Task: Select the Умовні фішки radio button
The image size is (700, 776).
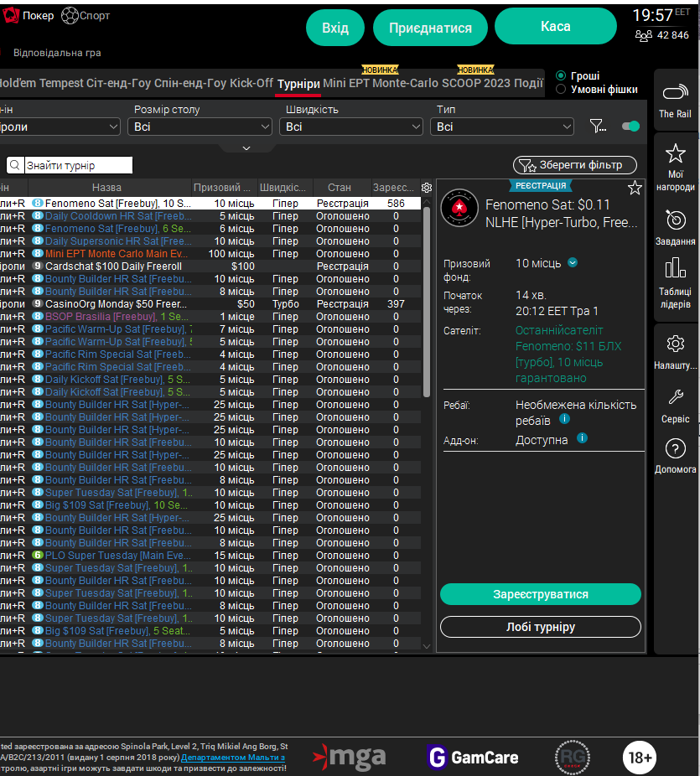Action: pos(561,89)
